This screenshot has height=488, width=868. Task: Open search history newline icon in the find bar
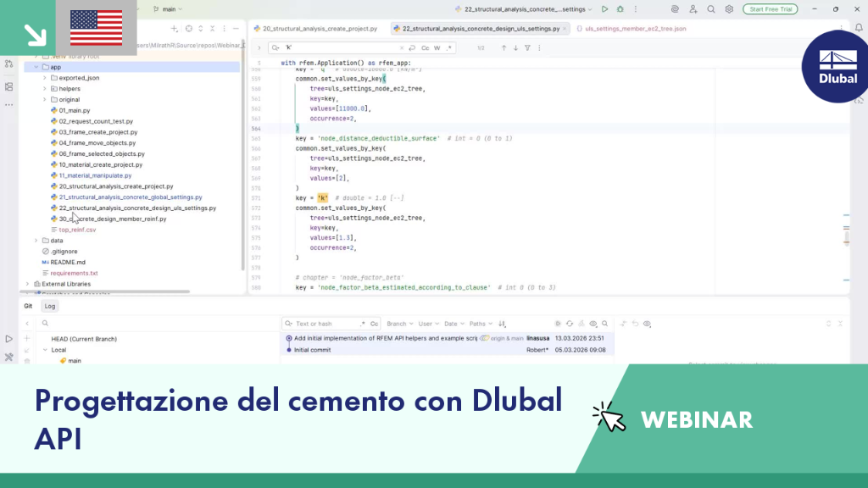(413, 48)
